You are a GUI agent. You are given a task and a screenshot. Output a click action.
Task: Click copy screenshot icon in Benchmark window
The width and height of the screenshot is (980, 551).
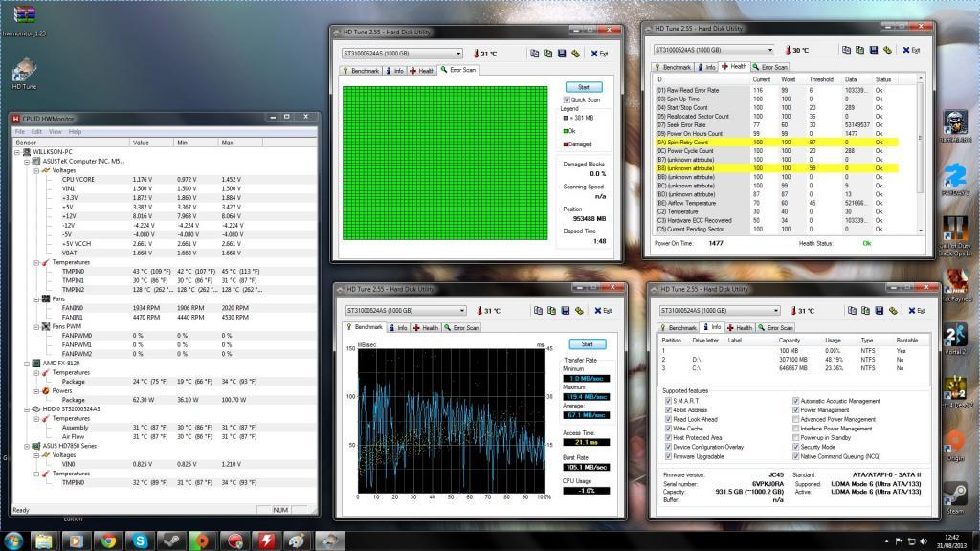tap(552, 311)
